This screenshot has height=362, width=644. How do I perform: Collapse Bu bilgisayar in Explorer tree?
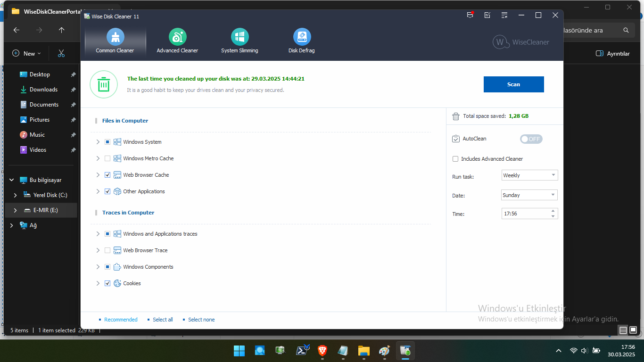click(11, 180)
